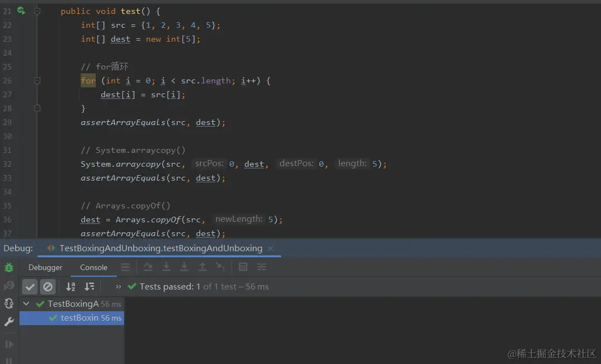Select the TestBoxingA test class row

72,304
